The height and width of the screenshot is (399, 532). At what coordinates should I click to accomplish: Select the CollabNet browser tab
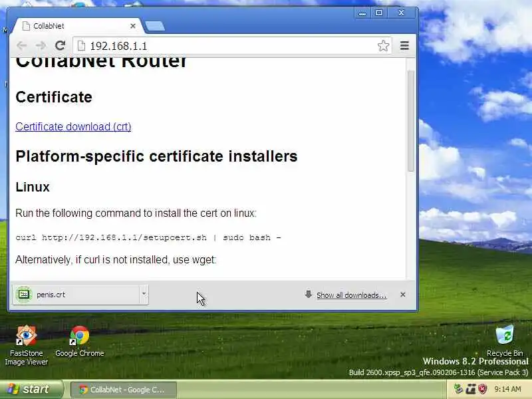click(78, 26)
